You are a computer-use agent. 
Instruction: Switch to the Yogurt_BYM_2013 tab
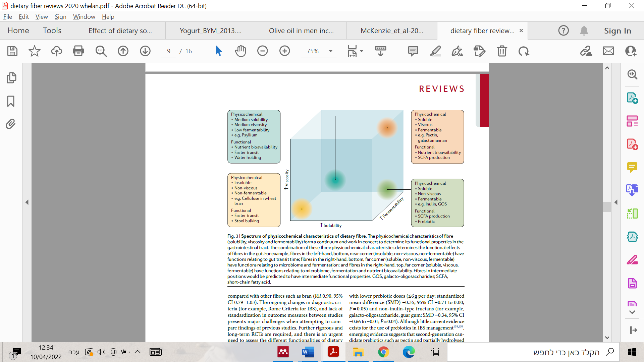tap(210, 31)
